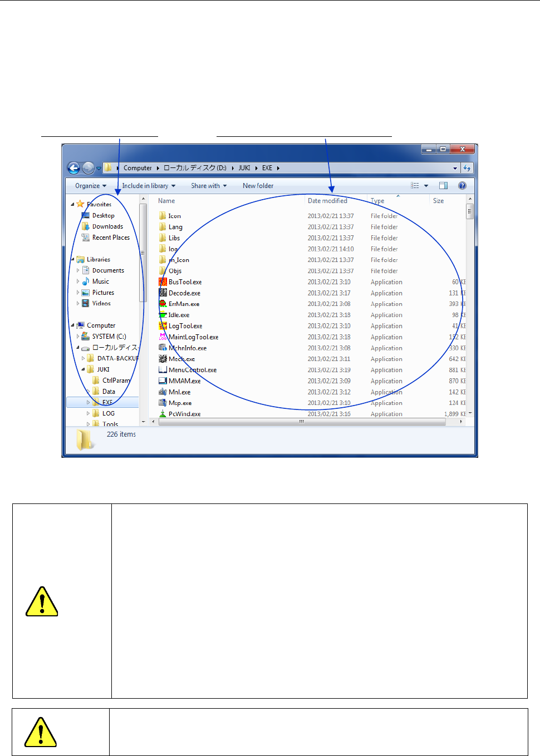The height and width of the screenshot is (756, 540).
Task: Open Downloads in Favorites
Action: tap(102, 226)
